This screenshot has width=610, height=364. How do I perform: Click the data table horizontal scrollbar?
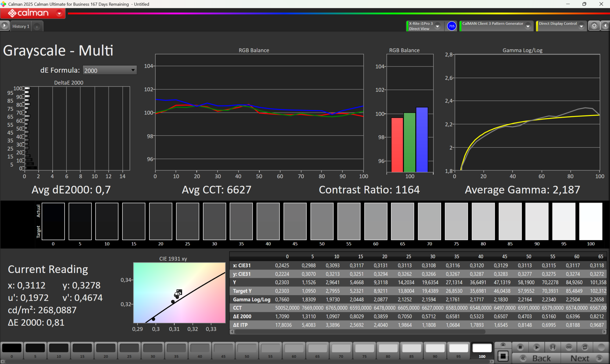(x=359, y=332)
